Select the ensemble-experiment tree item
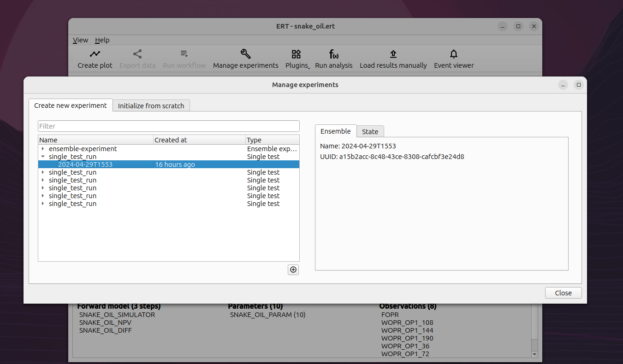 coord(83,149)
